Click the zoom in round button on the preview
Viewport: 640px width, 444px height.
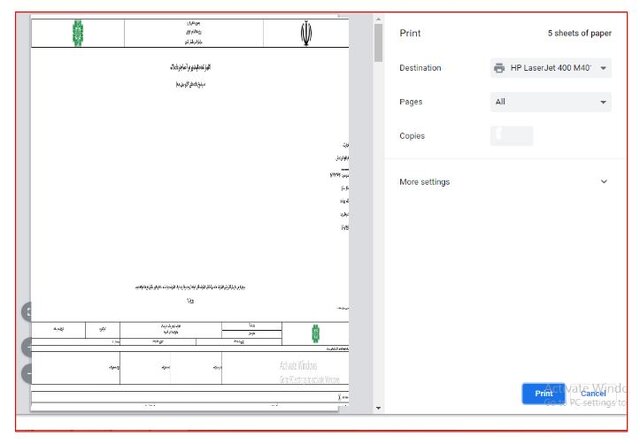click(27, 347)
